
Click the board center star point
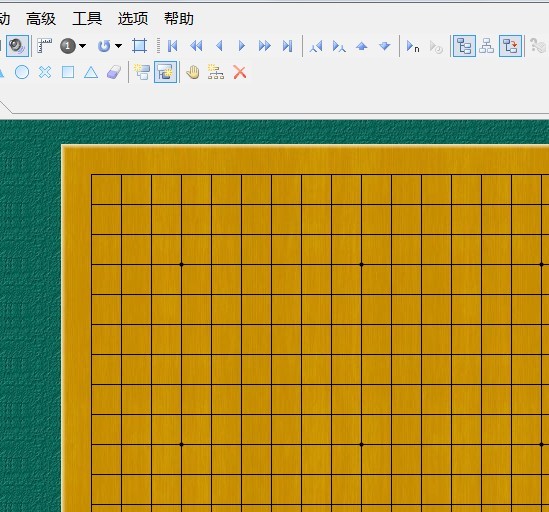tap(361, 444)
